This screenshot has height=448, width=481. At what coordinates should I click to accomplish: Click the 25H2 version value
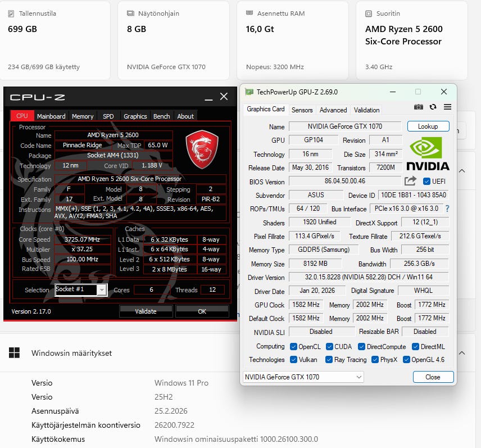click(x=164, y=397)
